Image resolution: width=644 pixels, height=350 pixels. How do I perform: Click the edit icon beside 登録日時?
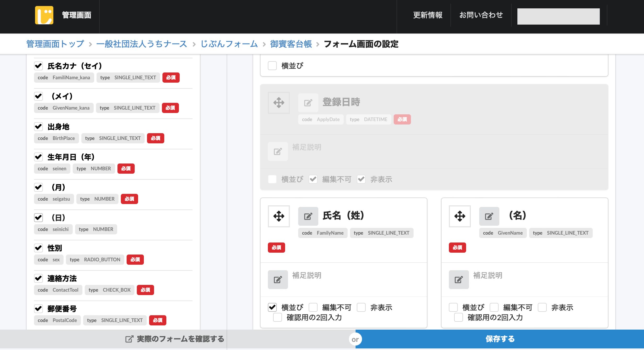pos(308,103)
